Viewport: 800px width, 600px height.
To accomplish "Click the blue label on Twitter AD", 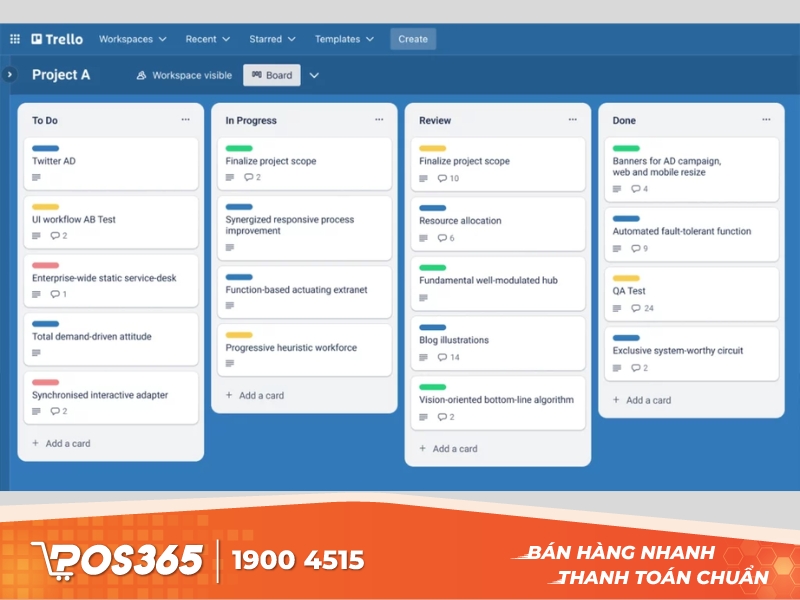I will click(45, 148).
